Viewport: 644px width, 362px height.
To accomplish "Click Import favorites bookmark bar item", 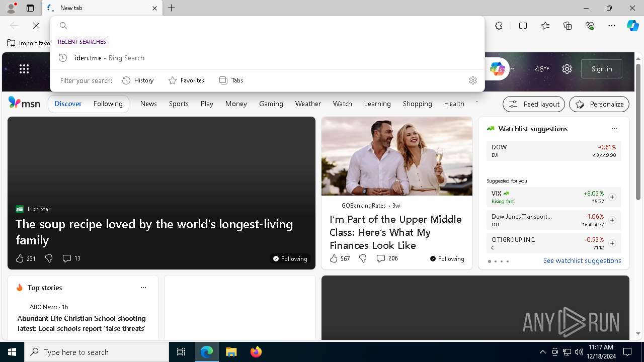I will (29, 43).
